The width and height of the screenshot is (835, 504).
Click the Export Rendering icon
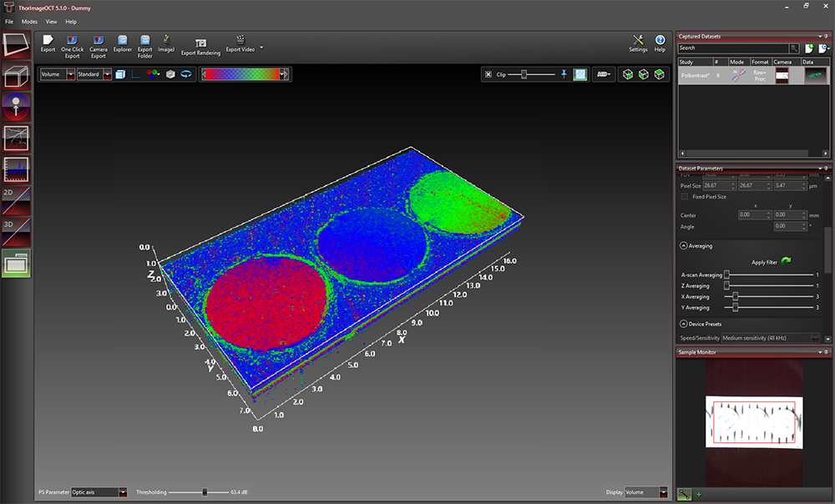(x=200, y=43)
